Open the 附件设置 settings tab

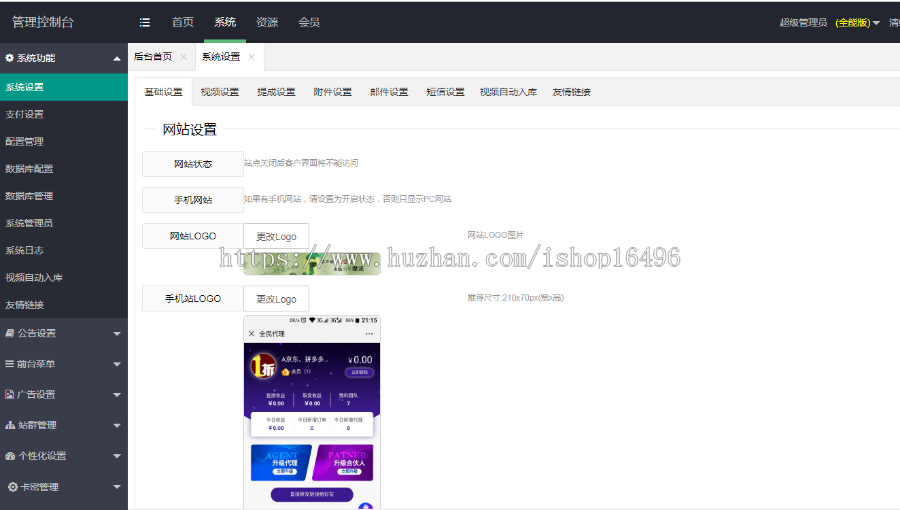[x=332, y=92]
